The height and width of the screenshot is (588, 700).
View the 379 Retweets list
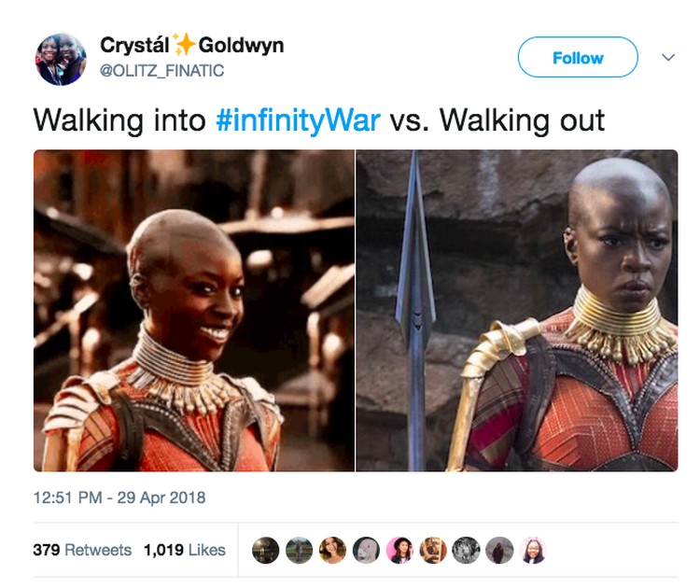[x=82, y=550]
